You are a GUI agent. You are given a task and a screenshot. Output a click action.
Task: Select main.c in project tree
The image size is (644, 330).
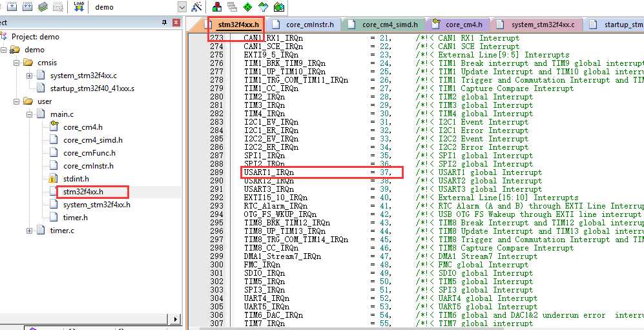[62, 114]
